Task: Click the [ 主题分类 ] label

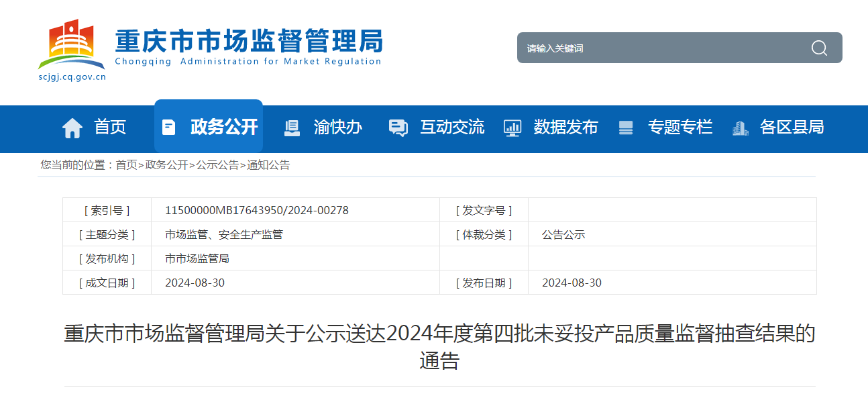Action: coord(107,234)
